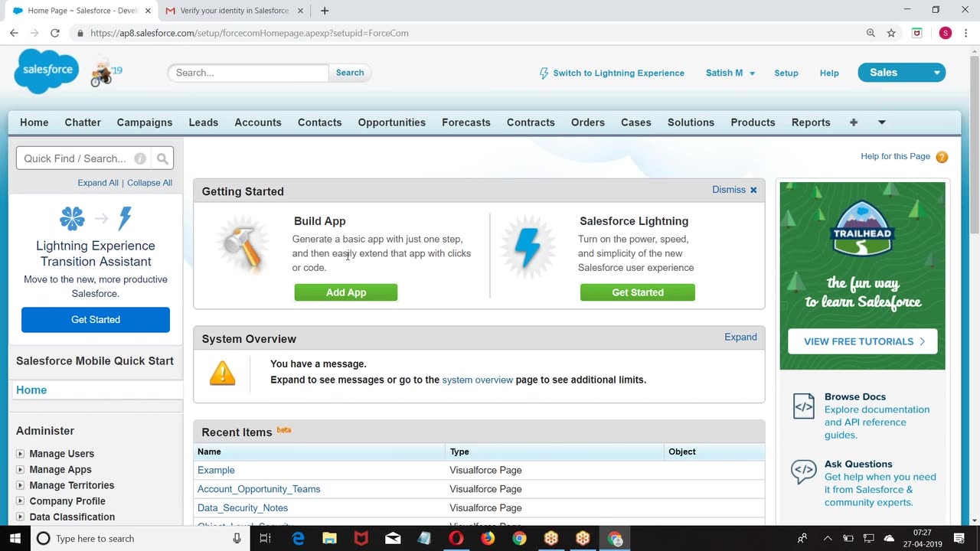Click the header Search button
The image size is (980, 551).
click(x=350, y=73)
